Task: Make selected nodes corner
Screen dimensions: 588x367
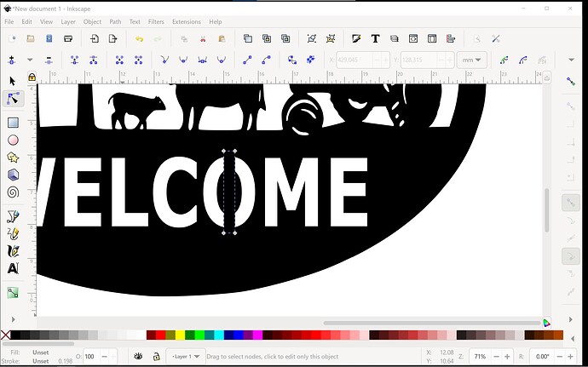Action: coord(164,60)
